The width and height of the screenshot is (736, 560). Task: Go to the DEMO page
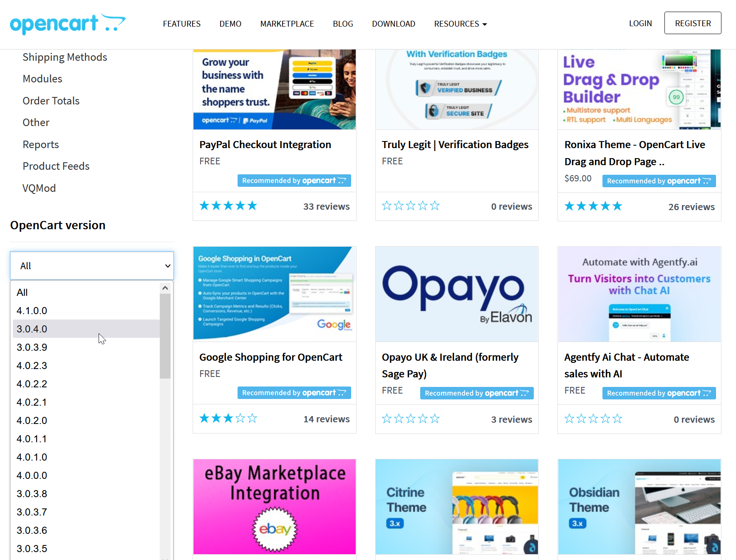click(x=230, y=24)
